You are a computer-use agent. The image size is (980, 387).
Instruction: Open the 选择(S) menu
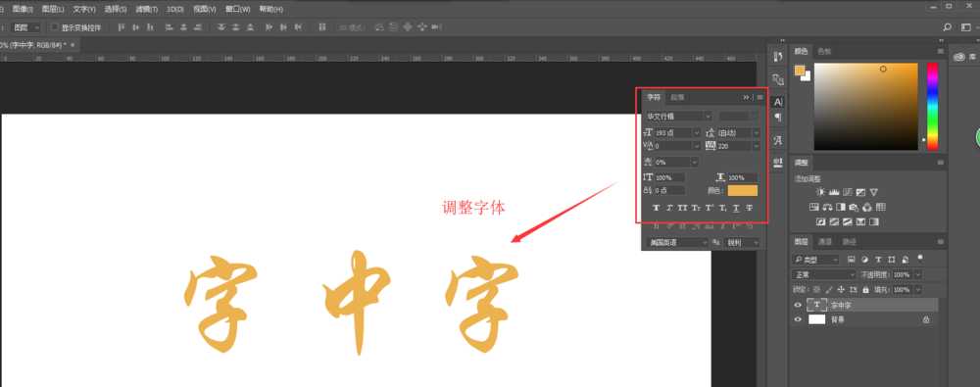[x=115, y=10]
